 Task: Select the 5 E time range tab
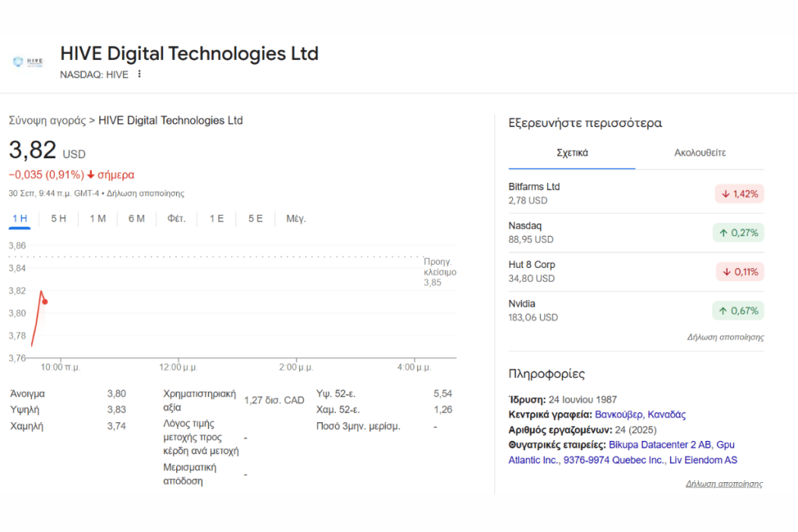click(x=256, y=219)
